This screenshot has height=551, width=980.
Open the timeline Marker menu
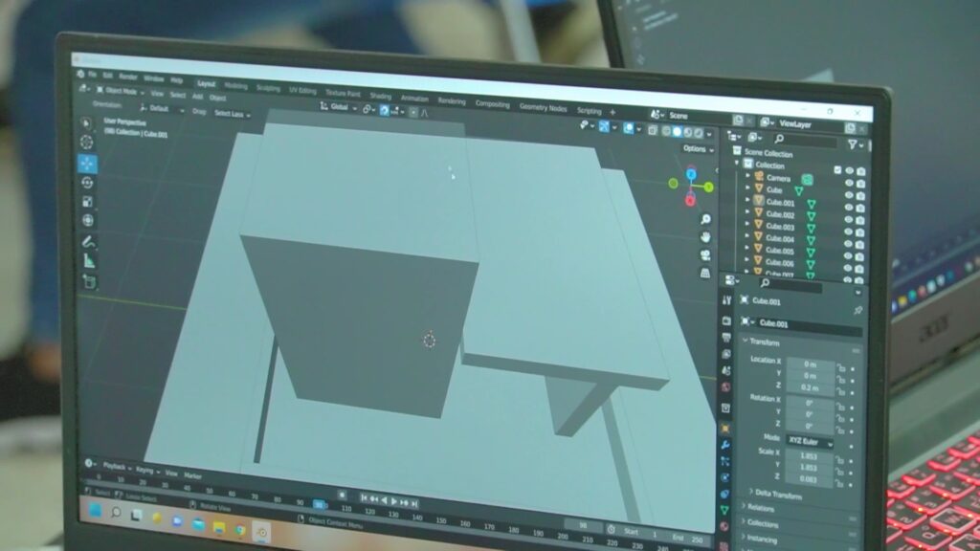pos(192,476)
